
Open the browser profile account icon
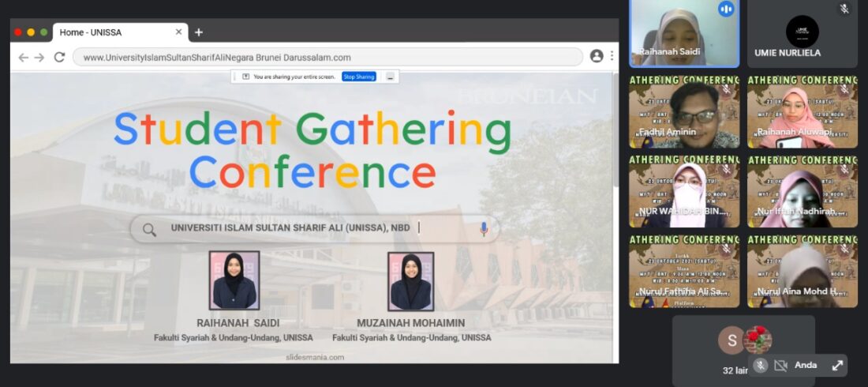[x=597, y=56]
